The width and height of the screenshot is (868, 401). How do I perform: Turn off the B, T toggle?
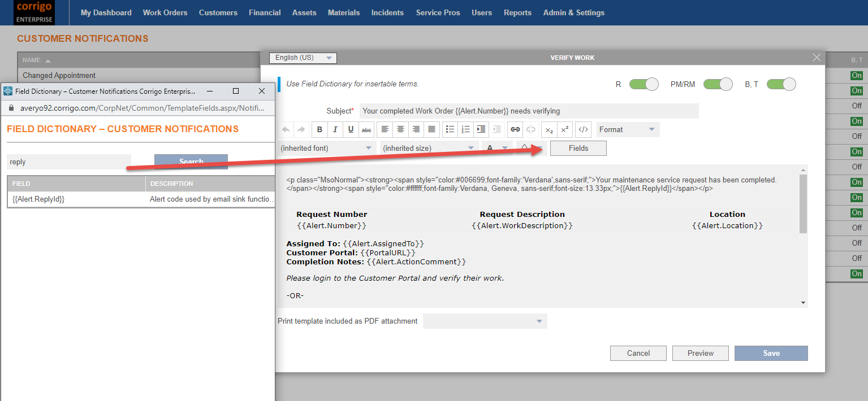tap(781, 84)
